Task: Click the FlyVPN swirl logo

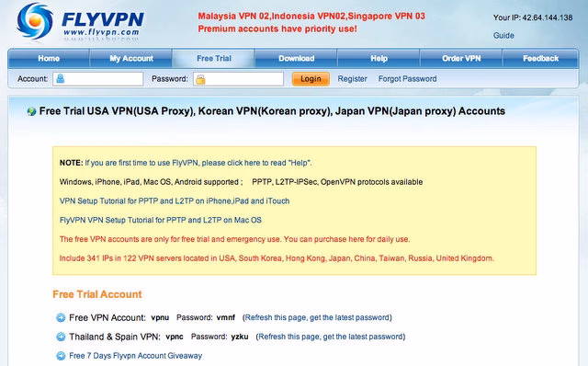Action: (35, 20)
